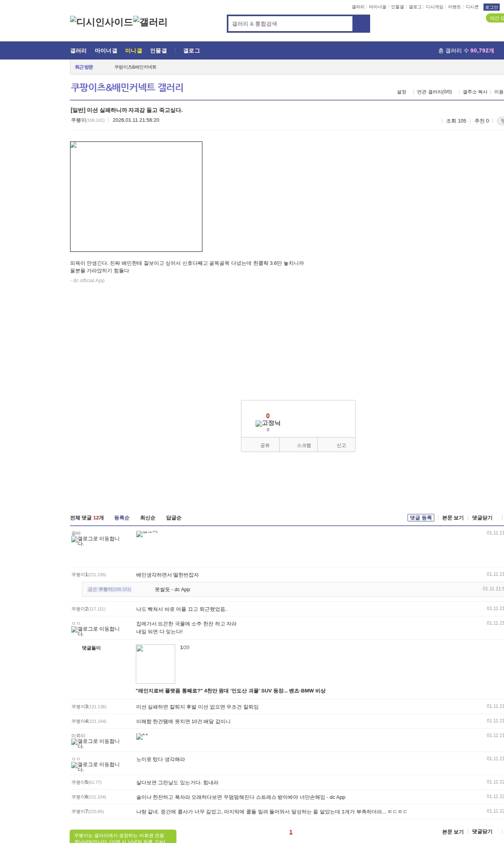Screen dimensions: 504x843
Task: Click the post author 쿠붕이(106.101)
Action: (x=88, y=120)
